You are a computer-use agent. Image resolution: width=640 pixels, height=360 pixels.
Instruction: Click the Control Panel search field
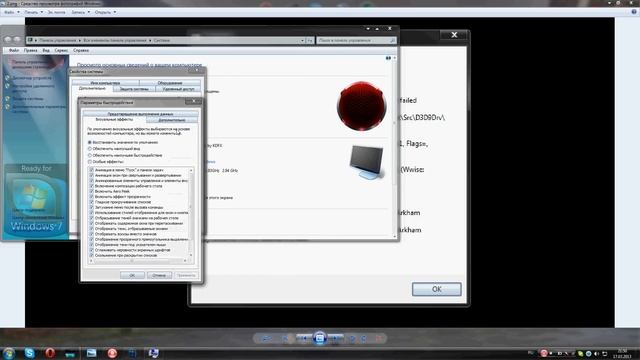[356, 40]
